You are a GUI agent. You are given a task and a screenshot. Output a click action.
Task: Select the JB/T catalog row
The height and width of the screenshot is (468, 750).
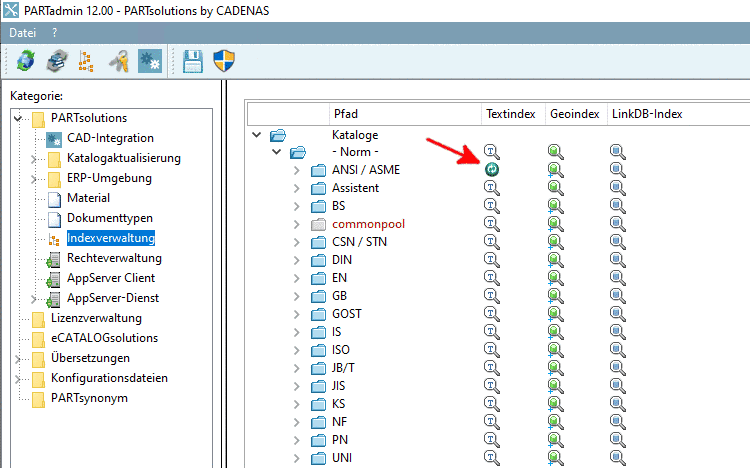pyautogui.click(x=343, y=368)
